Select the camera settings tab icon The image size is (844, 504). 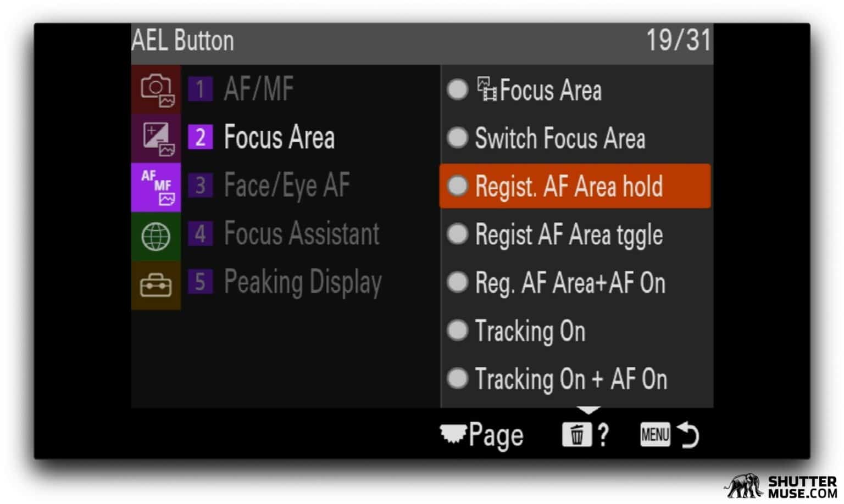click(x=156, y=89)
